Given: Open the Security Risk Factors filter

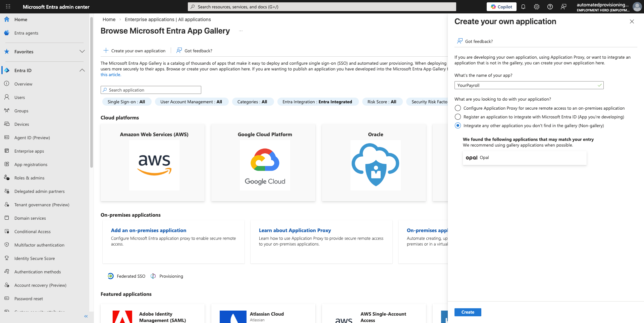Looking at the screenshot, I should [427, 102].
